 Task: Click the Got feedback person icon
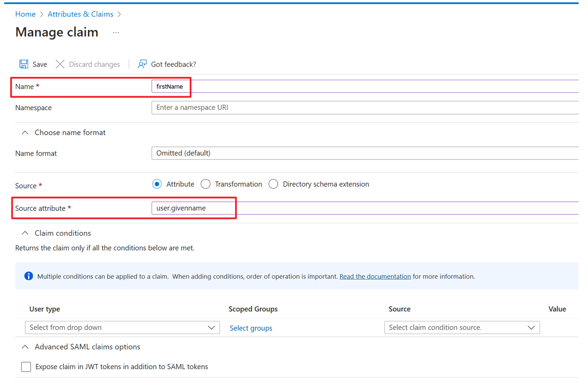pos(142,64)
